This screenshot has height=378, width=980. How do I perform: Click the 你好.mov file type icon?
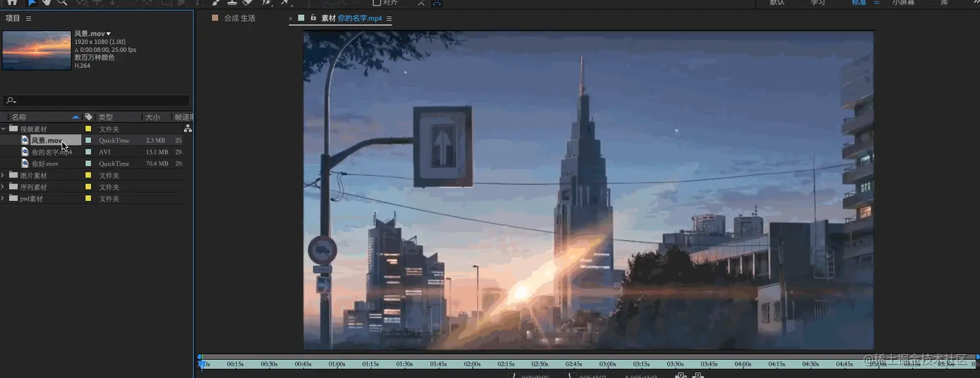25,164
